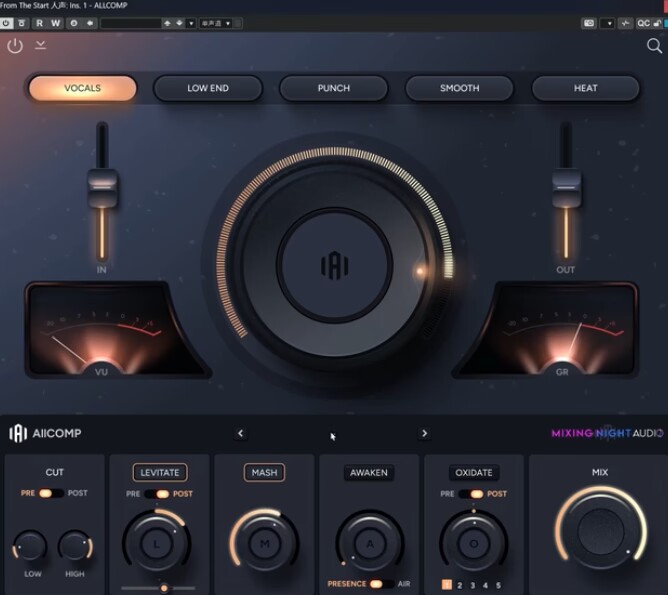The height and width of the screenshot is (595, 668).
Task: Click the IN level fader handle
Action: tap(102, 188)
